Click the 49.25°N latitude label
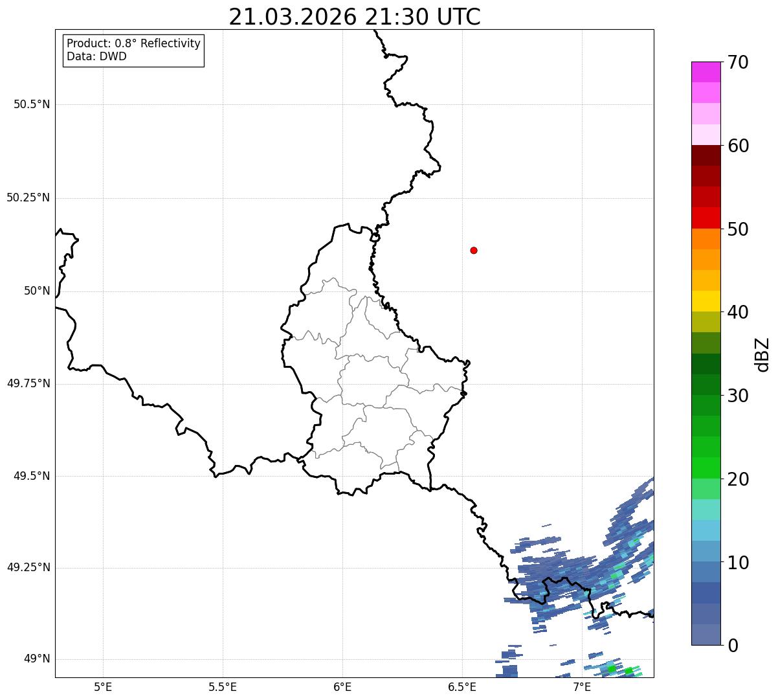This screenshot has width=778, height=700. click(28, 567)
